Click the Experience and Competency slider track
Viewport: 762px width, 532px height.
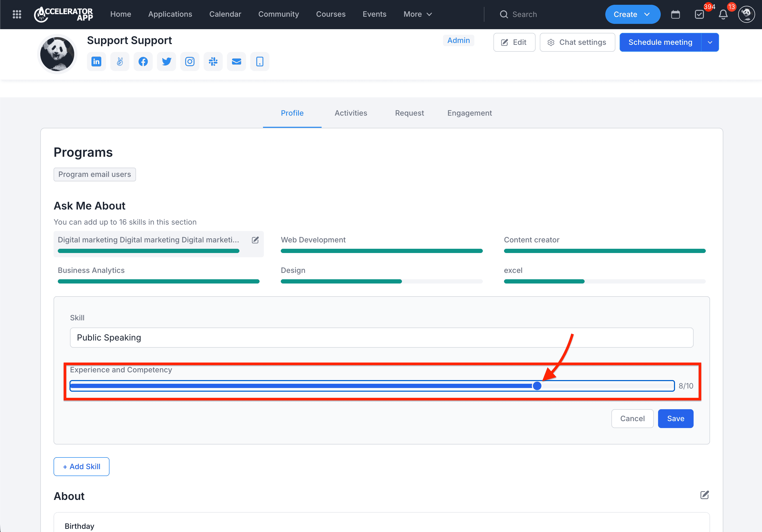point(372,386)
